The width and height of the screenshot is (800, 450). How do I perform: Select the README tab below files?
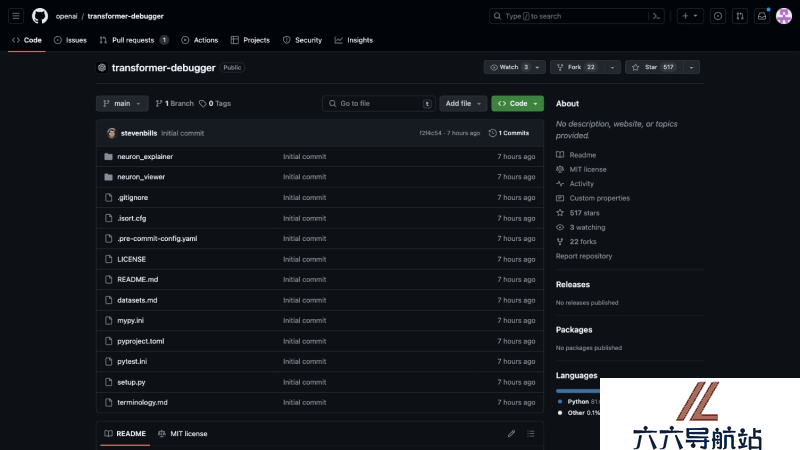pos(125,434)
